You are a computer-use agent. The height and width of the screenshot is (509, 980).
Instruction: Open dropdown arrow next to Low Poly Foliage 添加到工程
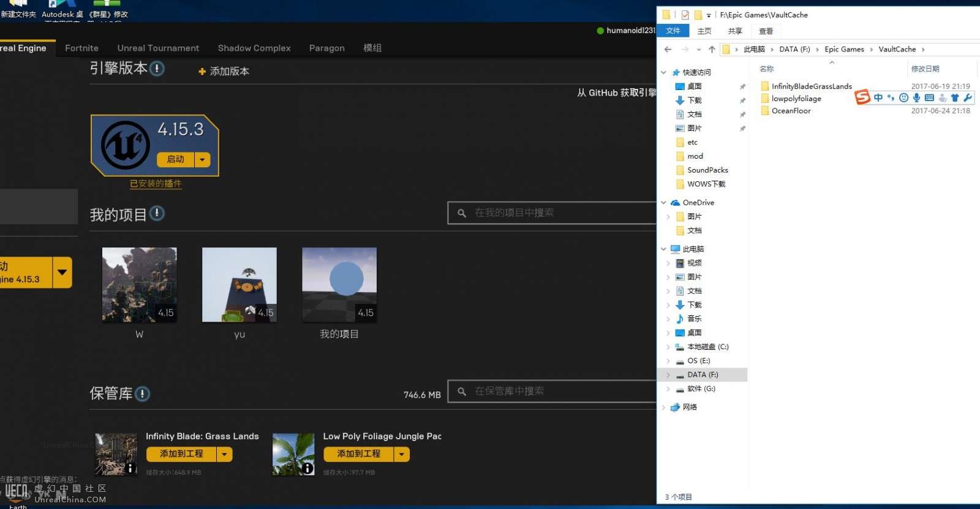coord(402,454)
